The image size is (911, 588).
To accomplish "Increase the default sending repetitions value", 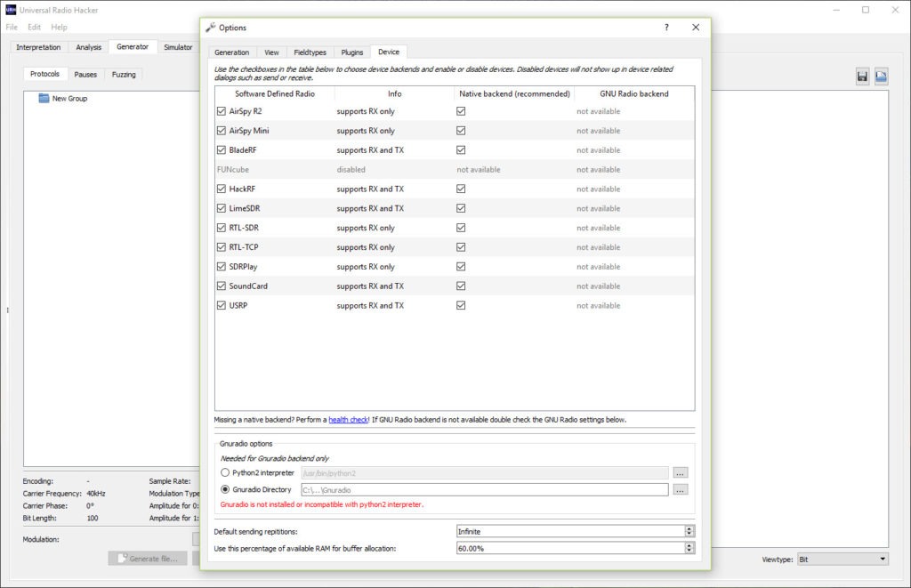I will 689,528.
